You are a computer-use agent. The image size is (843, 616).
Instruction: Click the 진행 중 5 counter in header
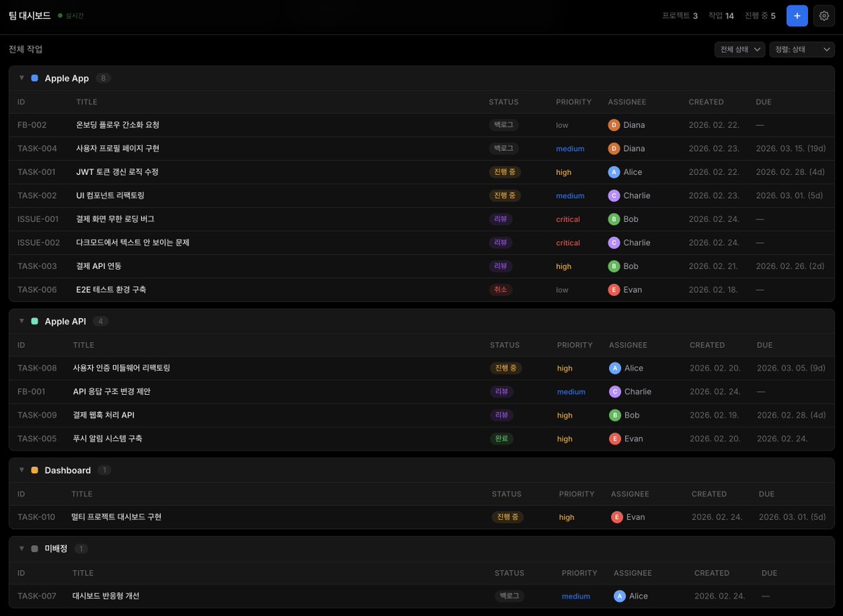pos(760,15)
